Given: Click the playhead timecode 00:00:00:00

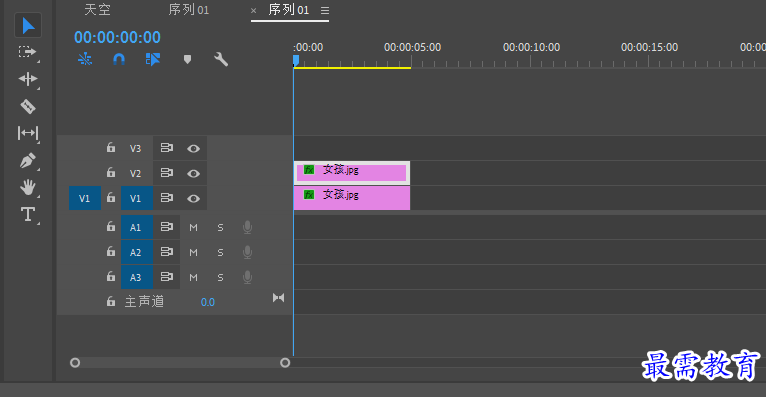Looking at the screenshot, I should click(x=117, y=37).
